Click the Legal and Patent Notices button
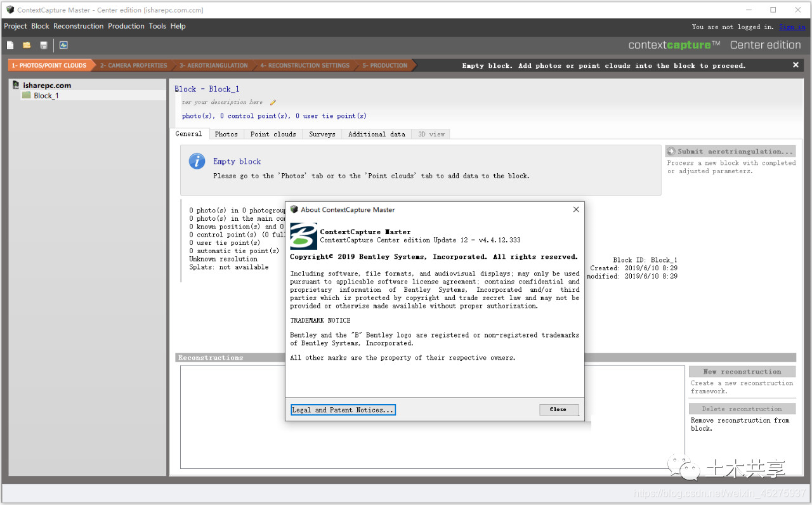This screenshot has width=812, height=505. click(343, 410)
